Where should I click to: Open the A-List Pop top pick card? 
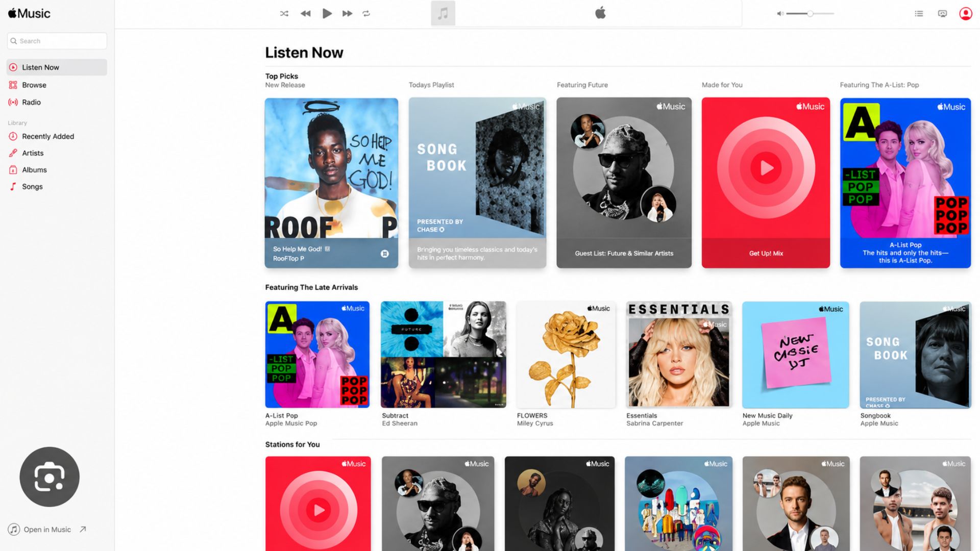[905, 183]
